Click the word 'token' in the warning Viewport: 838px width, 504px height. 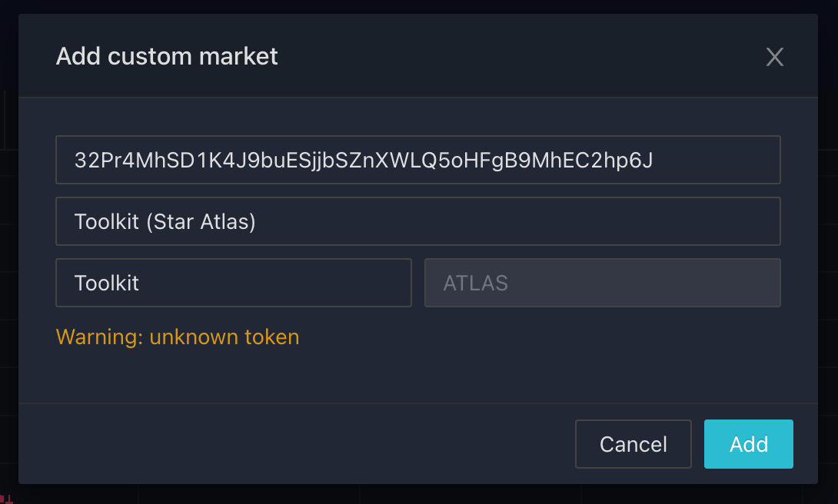pyautogui.click(x=270, y=337)
